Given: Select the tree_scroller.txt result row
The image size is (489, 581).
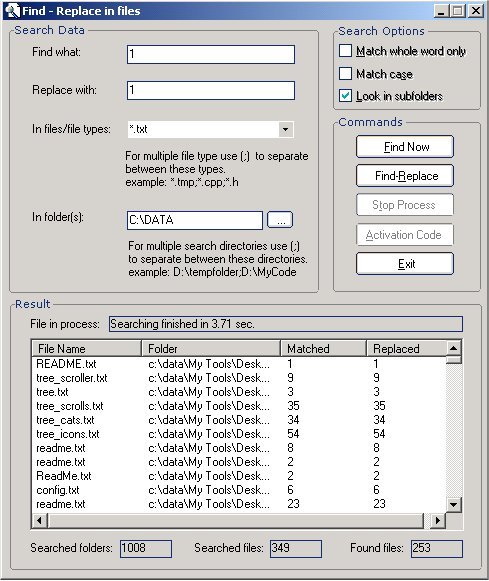Looking at the screenshot, I should tap(239, 378).
